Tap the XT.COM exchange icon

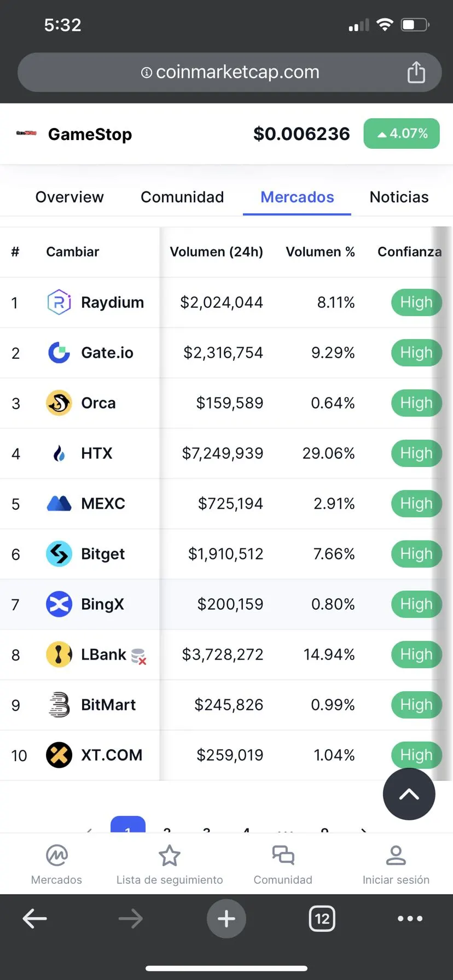click(x=59, y=755)
